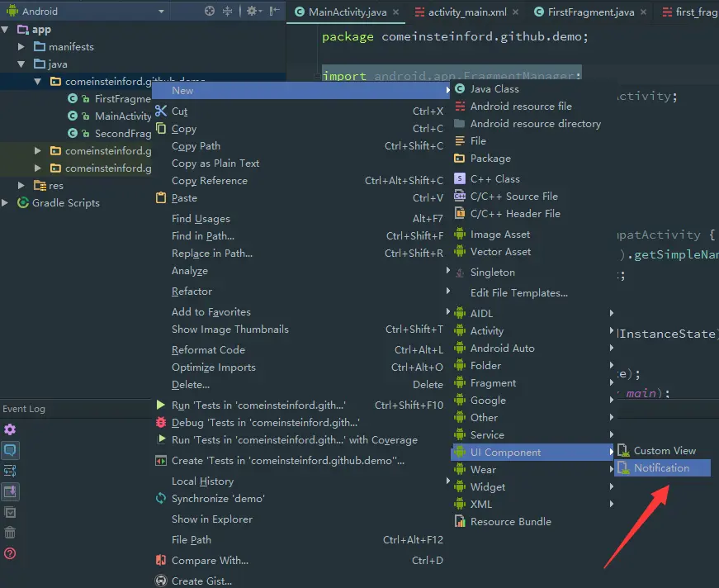Click the Event Log clear all trash icon
719x588 pixels.
click(10, 533)
